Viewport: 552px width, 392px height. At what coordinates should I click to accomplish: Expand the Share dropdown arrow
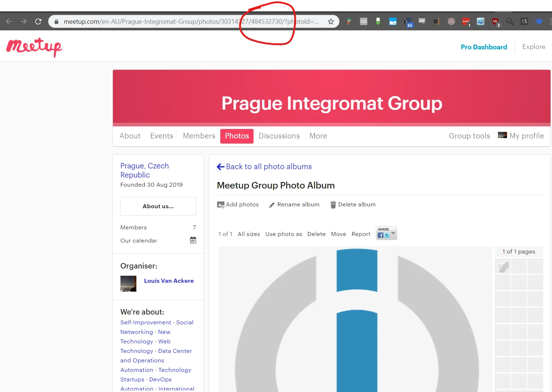(393, 233)
